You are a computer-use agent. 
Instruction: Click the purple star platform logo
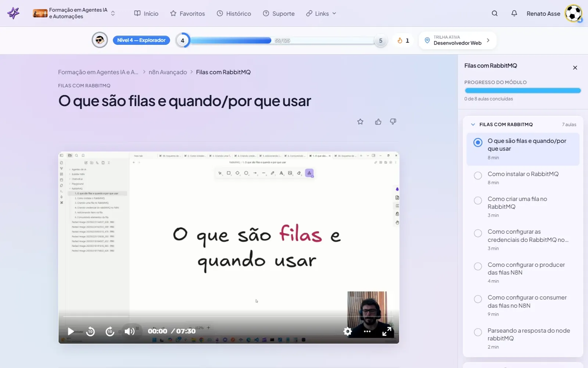pos(14,13)
